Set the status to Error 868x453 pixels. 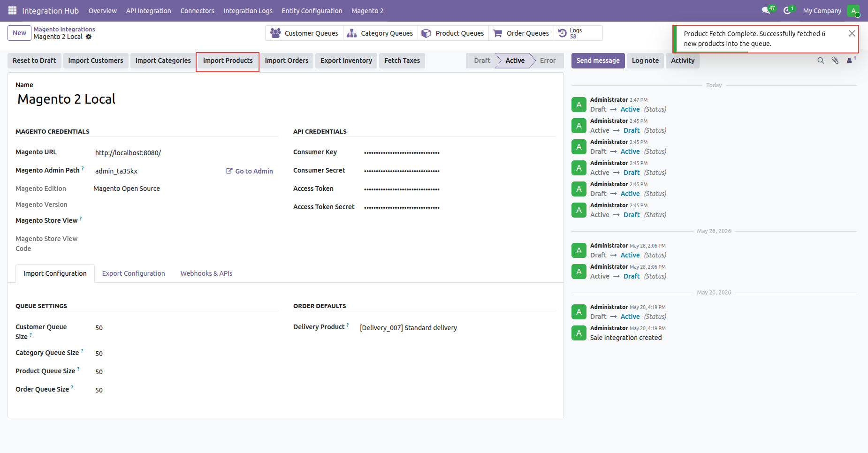tap(548, 60)
